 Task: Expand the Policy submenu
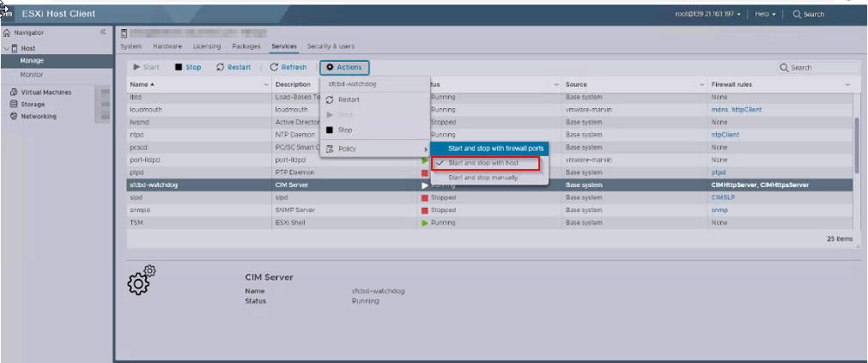click(375, 148)
